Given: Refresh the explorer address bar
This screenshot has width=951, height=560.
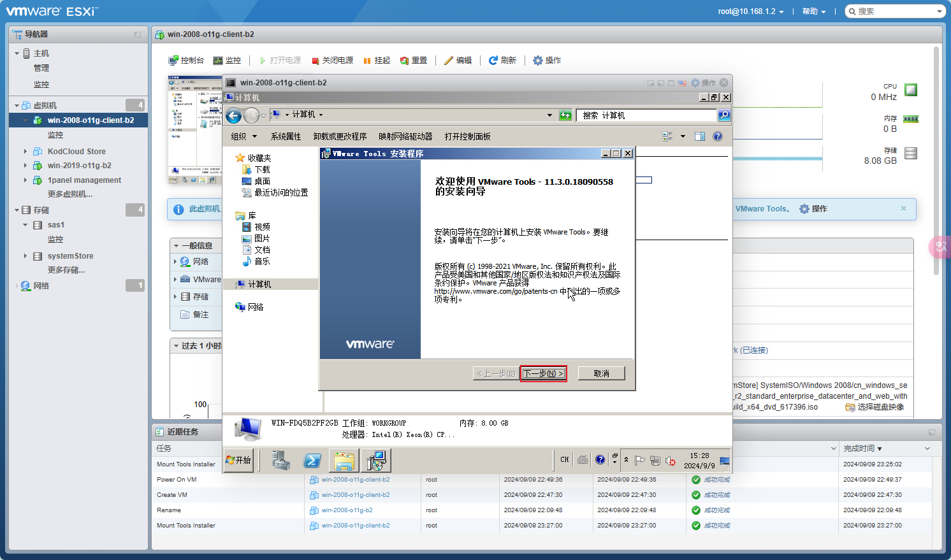Looking at the screenshot, I should 565,115.
